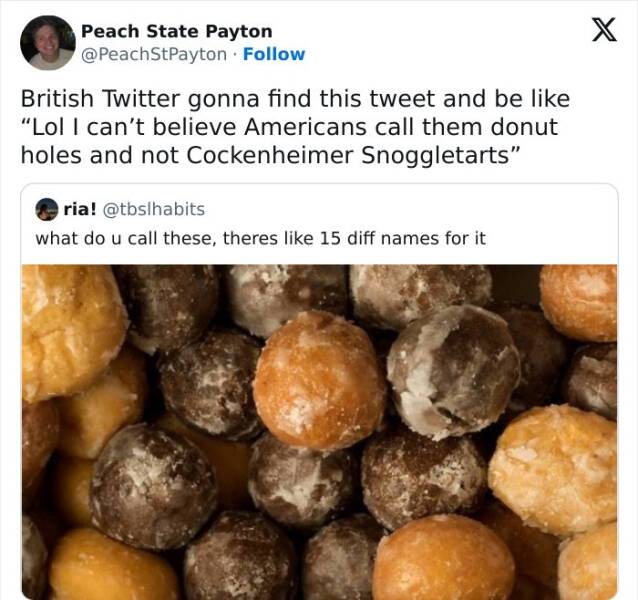Open Peach State Payton's profile picture
This screenshot has width=638, height=600.
(47, 43)
